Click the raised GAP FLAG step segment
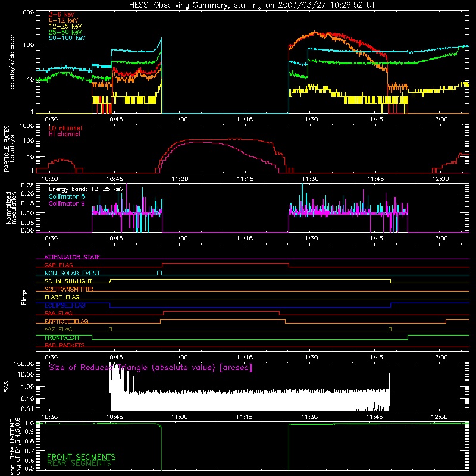This screenshot has height=476, width=476. click(226, 264)
